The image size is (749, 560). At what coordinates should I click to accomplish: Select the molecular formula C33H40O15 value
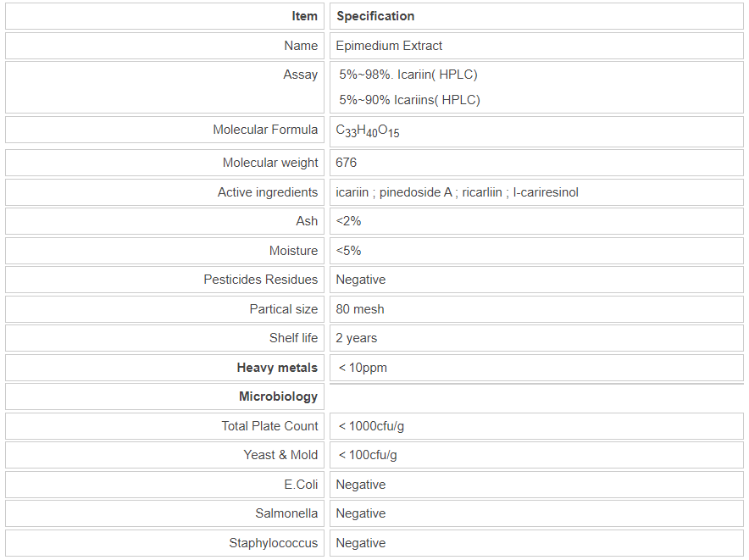coord(367,130)
